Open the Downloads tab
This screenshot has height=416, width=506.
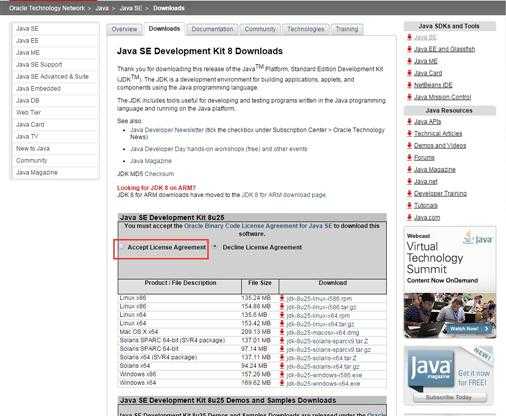tap(164, 29)
